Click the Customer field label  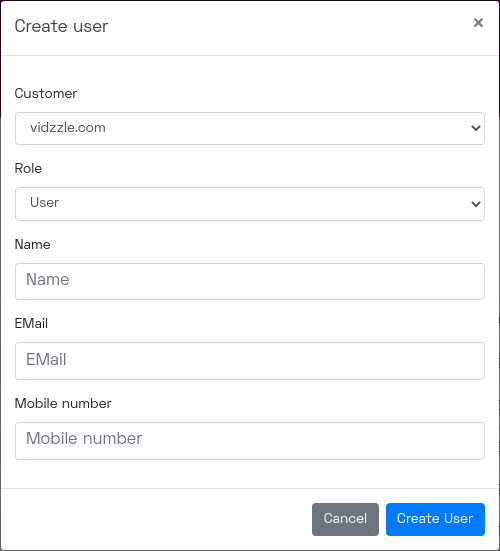[x=46, y=93]
